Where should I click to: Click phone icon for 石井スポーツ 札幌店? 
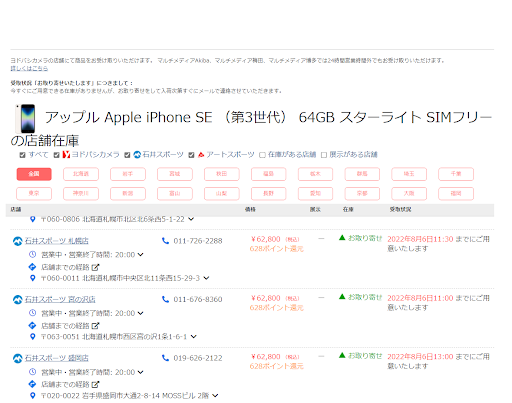click(x=165, y=241)
